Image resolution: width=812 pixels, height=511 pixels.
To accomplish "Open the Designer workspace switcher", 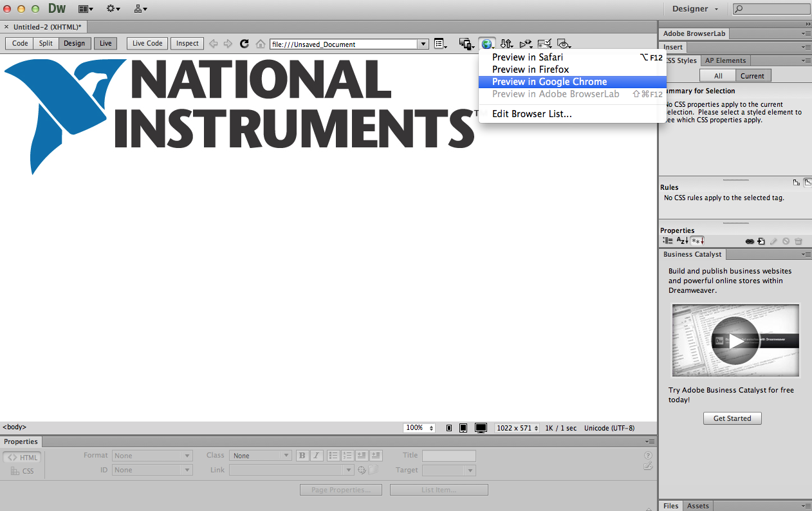I will coord(695,9).
